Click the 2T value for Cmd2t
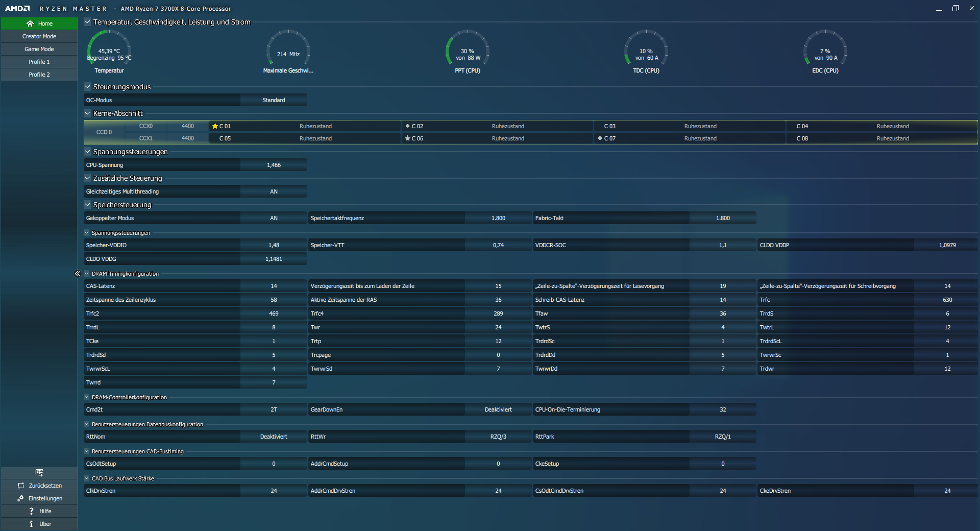The width and height of the screenshot is (980, 531). (x=274, y=409)
